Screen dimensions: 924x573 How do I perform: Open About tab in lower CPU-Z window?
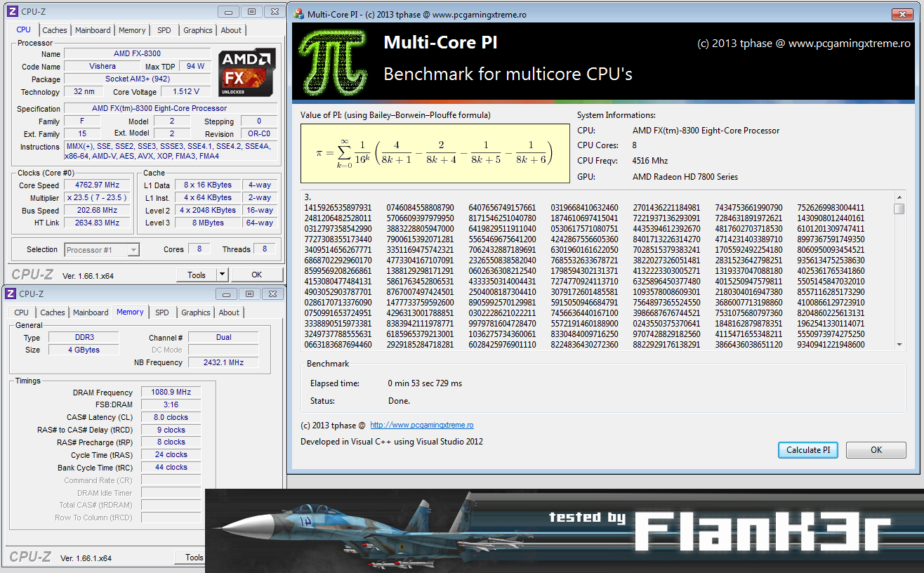click(x=229, y=312)
